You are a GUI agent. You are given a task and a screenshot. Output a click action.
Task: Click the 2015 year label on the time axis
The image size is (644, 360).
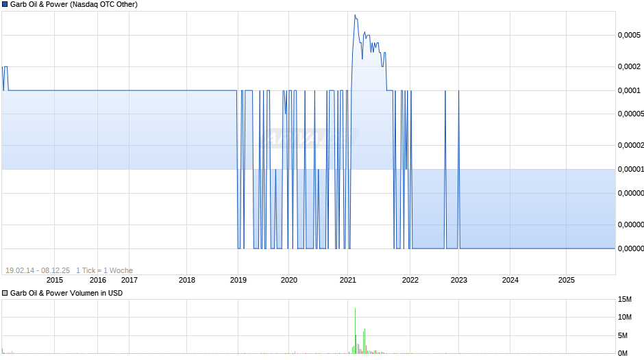click(x=55, y=280)
